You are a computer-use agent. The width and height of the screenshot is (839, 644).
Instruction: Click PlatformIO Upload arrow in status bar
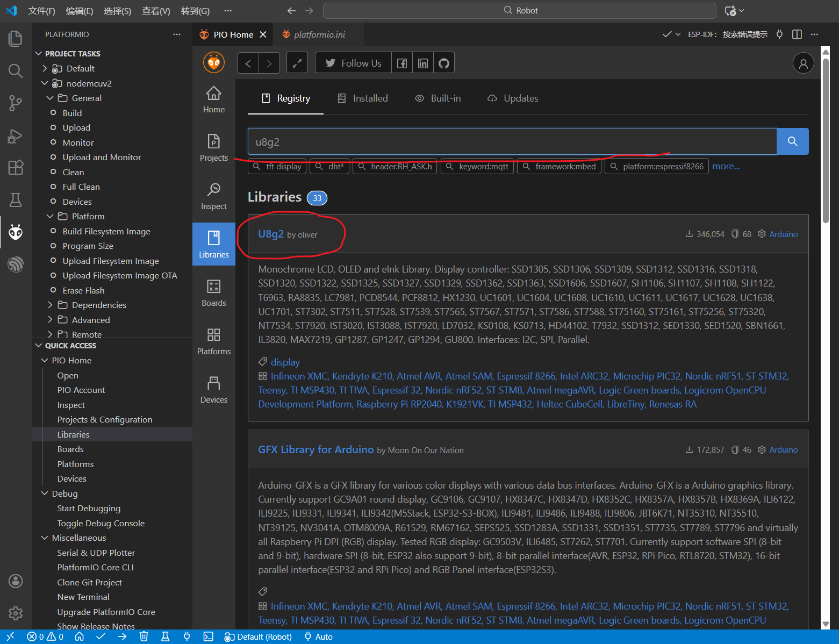(123, 636)
